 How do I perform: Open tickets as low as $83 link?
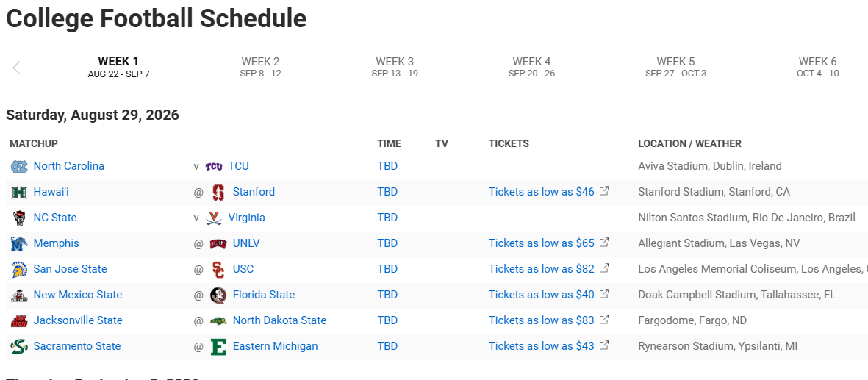(x=541, y=320)
